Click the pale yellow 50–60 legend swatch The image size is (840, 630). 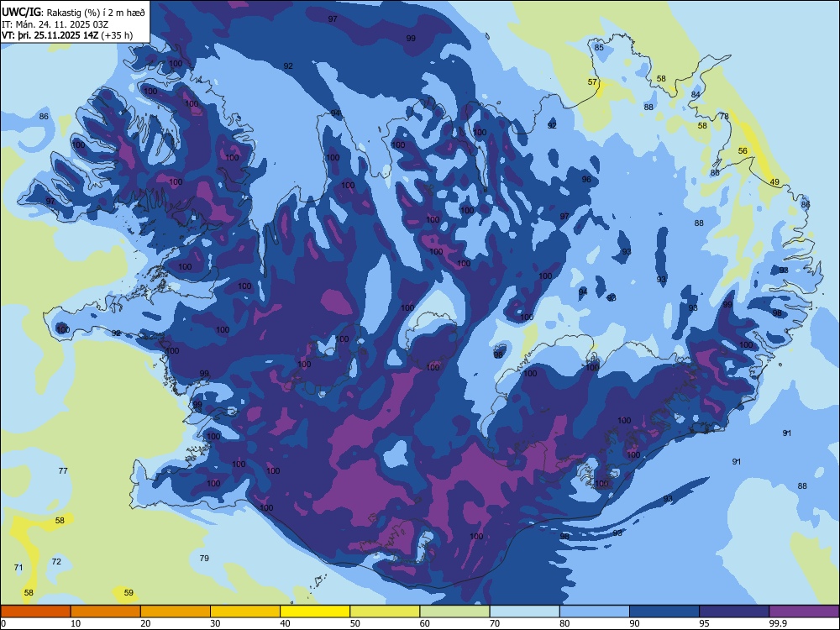[x=385, y=612]
